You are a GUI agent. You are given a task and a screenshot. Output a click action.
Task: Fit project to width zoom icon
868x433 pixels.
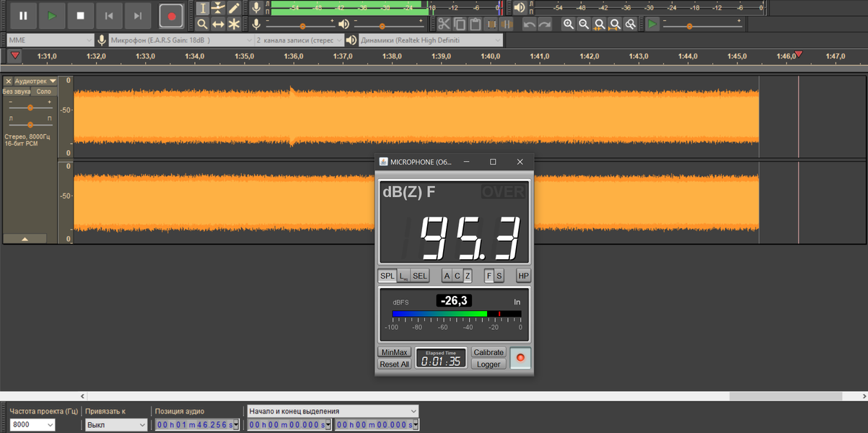click(615, 24)
